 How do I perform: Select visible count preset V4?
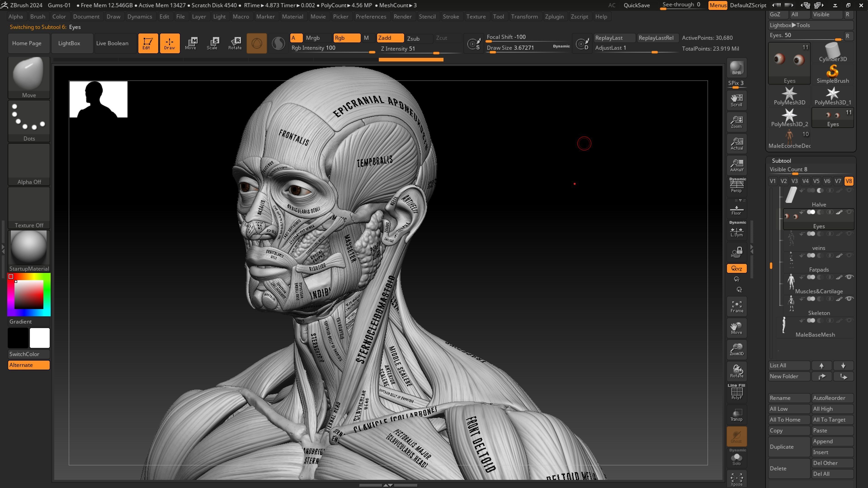tap(805, 181)
